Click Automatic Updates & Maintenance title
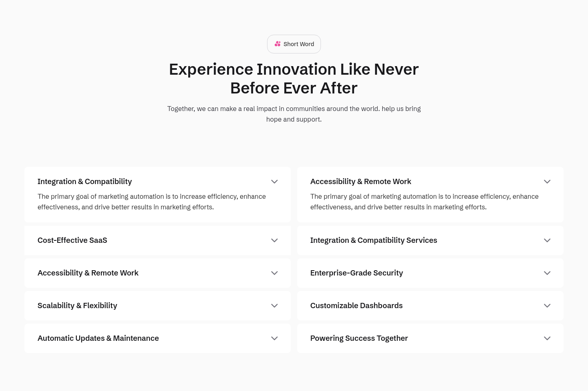Viewport: 588px width, 391px height. pos(98,338)
